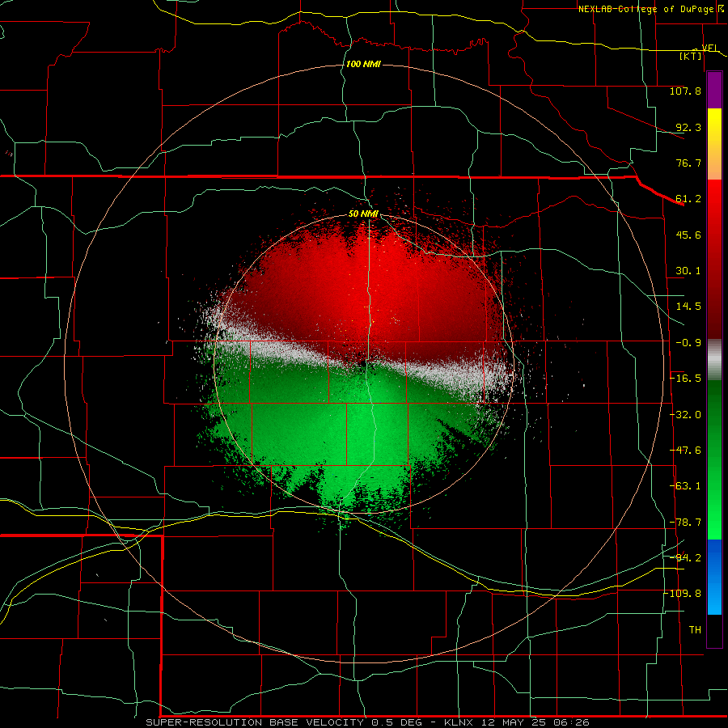
Task: Click the yellow-orange segment of the color bar
Action: [714, 144]
